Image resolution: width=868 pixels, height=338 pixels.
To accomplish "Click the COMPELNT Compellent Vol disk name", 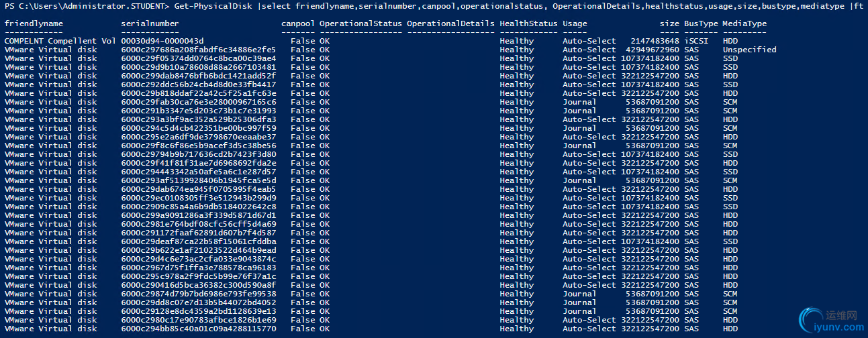I will tap(60, 41).
